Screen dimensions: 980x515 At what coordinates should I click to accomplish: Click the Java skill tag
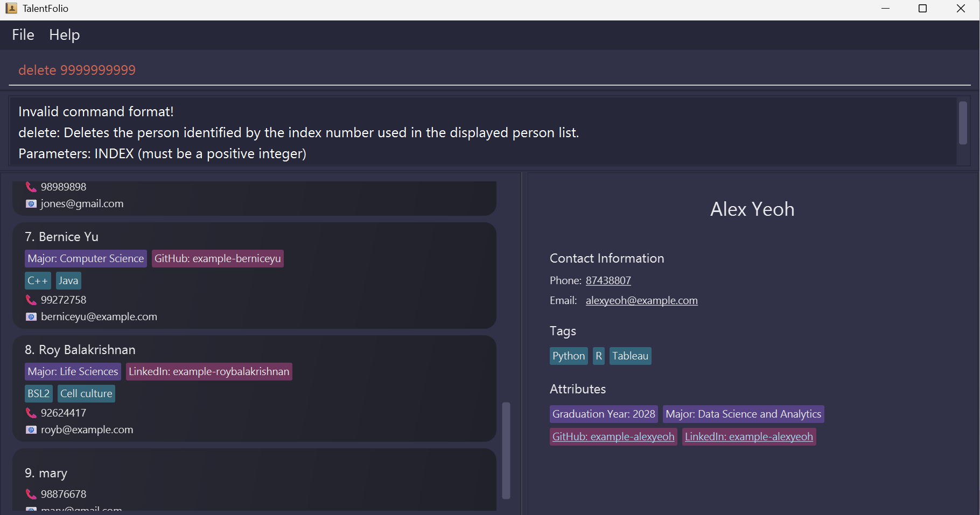click(68, 281)
